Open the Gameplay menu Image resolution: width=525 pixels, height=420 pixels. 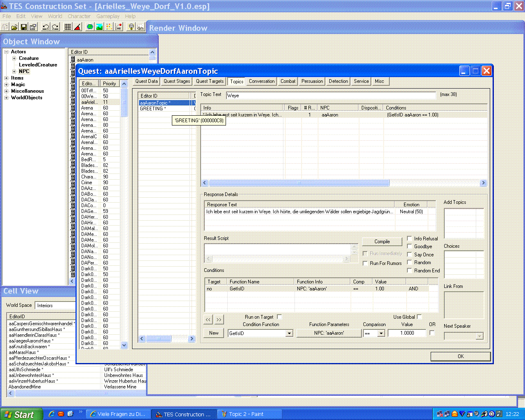108,16
